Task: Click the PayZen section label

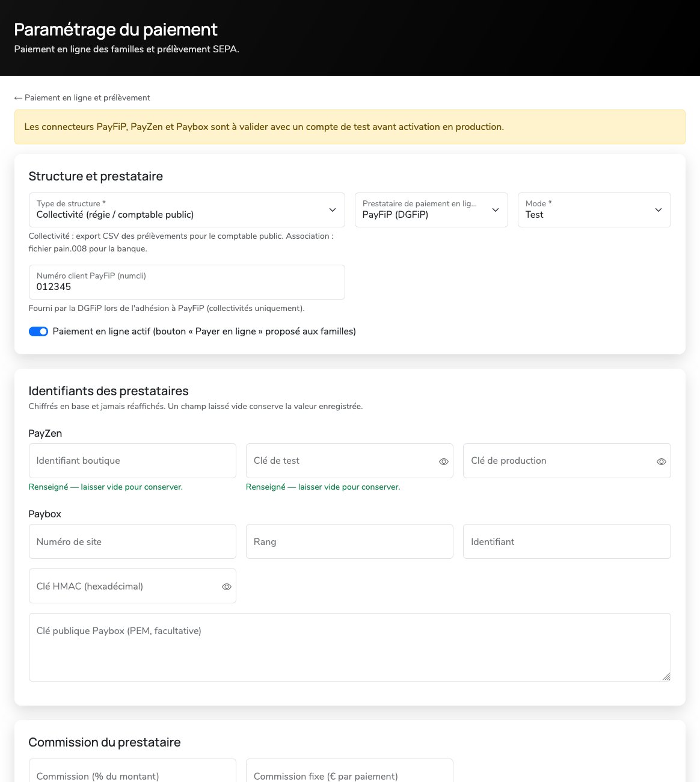Action: click(45, 433)
